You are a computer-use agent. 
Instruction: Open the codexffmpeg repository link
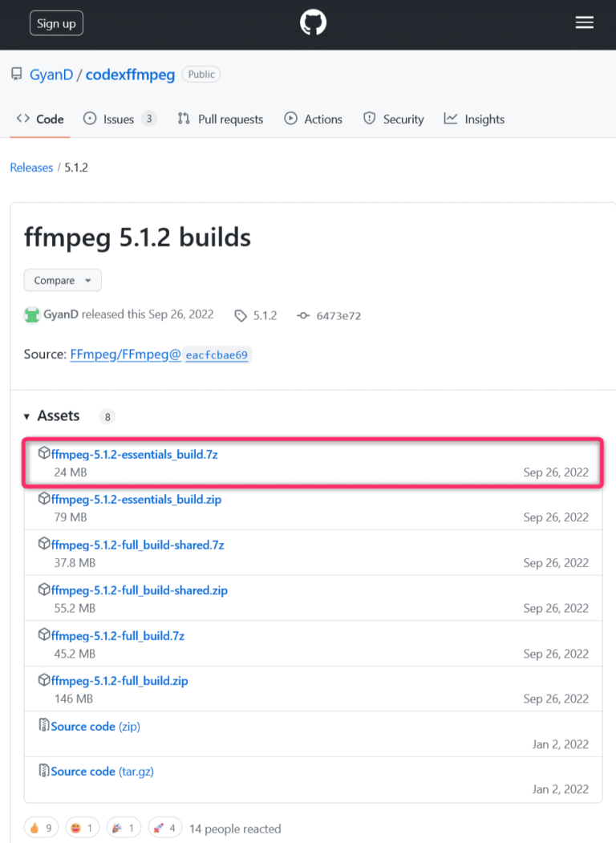pyautogui.click(x=130, y=75)
